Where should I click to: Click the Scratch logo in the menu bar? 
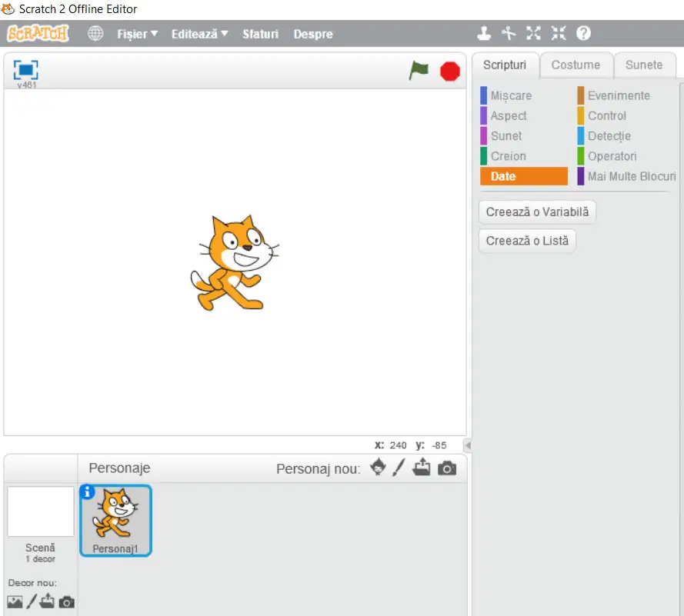38,33
